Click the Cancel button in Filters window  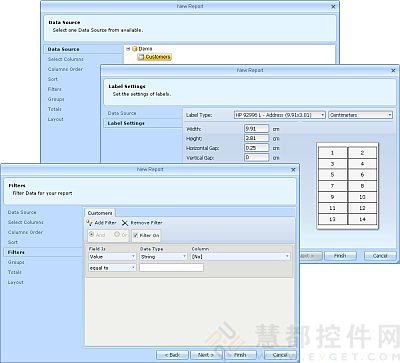click(280, 355)
